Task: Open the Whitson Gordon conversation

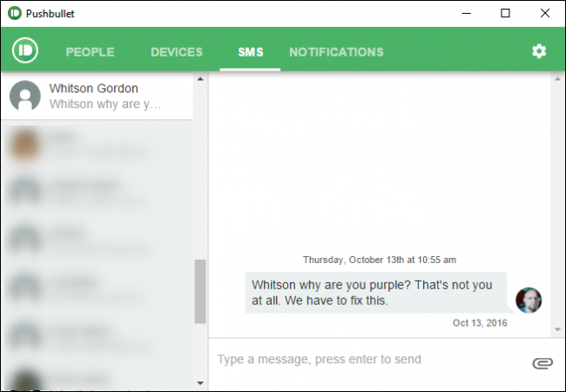Action: [x=98, y=96]
